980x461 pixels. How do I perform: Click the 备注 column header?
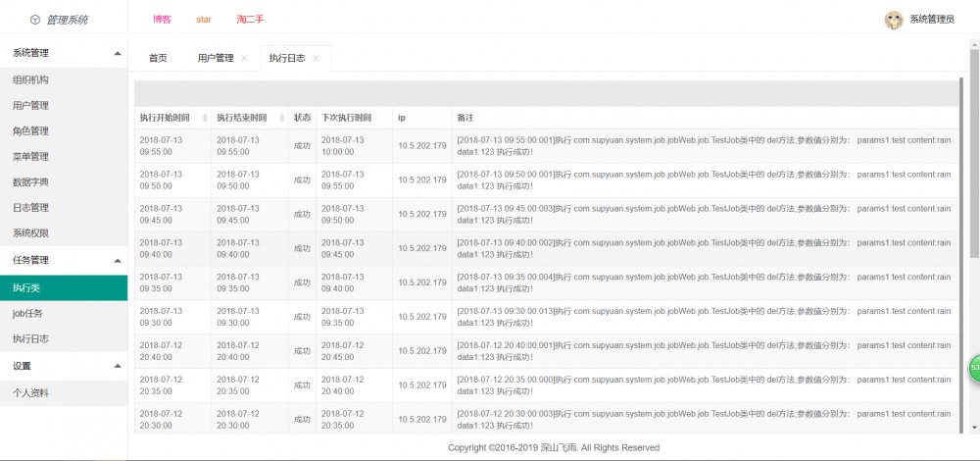point(706,118)
